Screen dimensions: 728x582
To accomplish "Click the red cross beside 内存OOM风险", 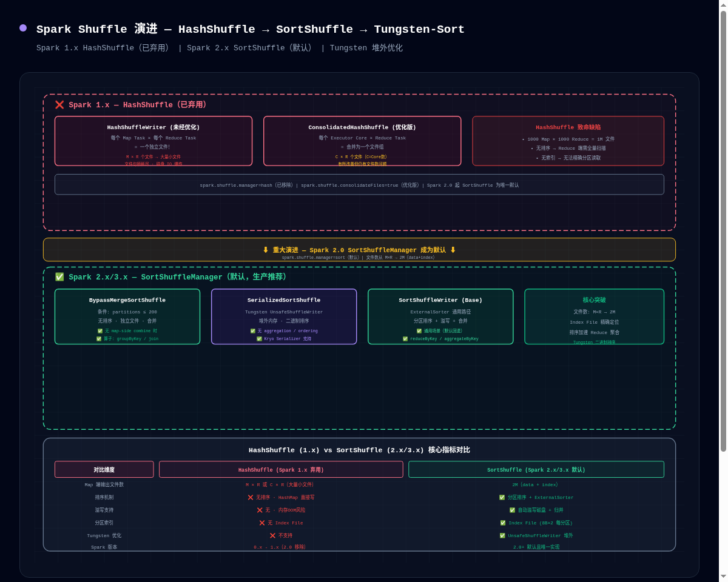I will [260, 510].
